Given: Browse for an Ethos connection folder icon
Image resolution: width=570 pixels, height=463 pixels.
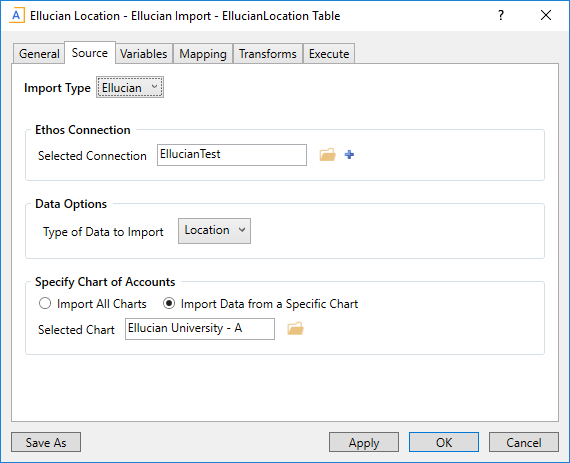Looking at the screenshot, I should [328, 155].
